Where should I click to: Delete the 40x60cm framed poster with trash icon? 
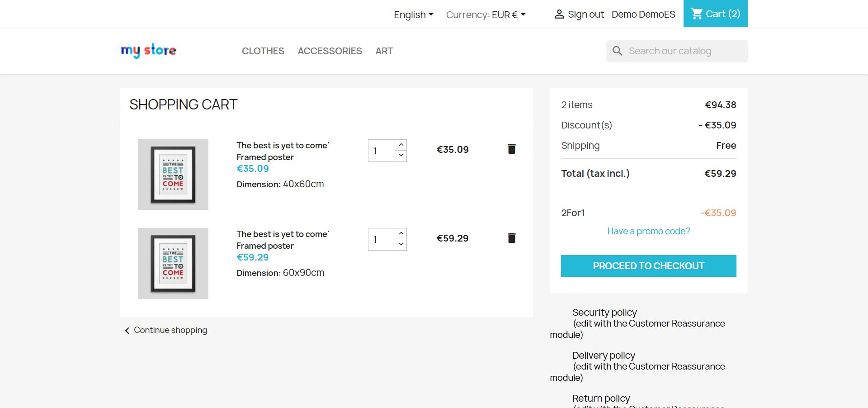coord(511,149)
